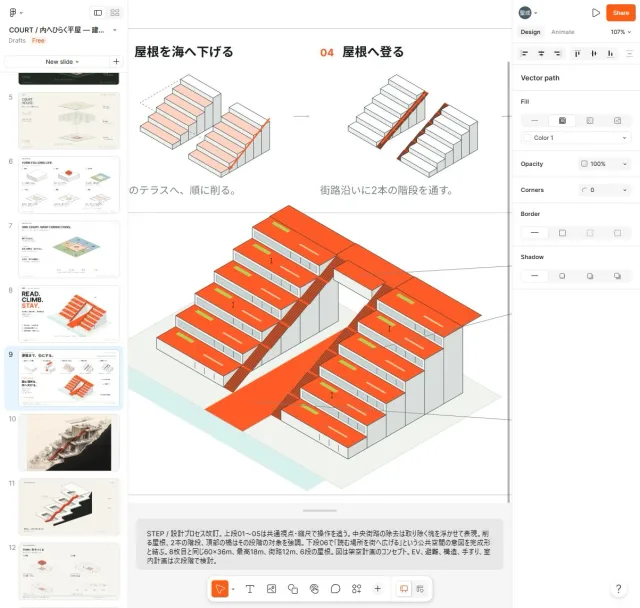Open the Figma main menu logo

pos(13,13)
